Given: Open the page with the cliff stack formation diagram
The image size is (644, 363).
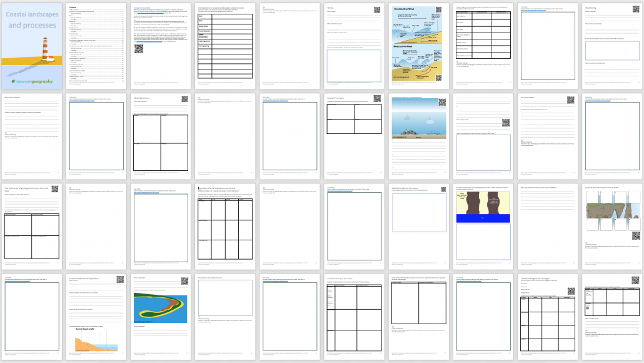Looking at the screenshot, I should click(612, 227).
